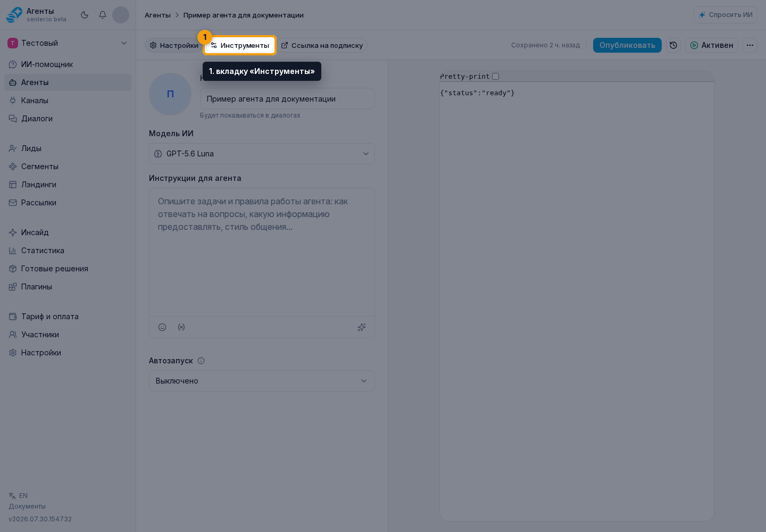
Task: Click the agent name input field
Action: (287, 98)
